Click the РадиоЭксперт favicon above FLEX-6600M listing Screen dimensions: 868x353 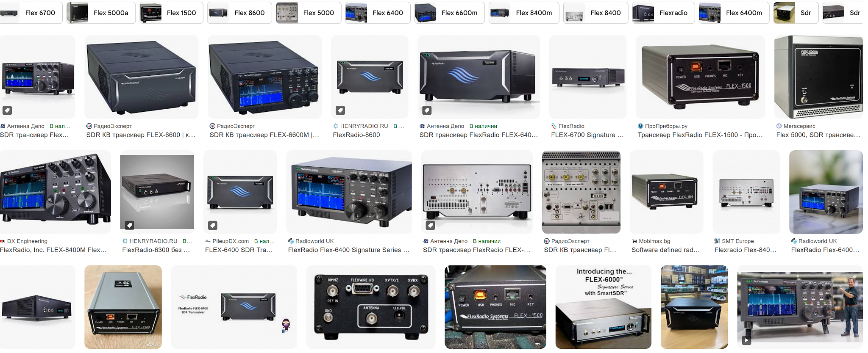[x=212, y=126]
